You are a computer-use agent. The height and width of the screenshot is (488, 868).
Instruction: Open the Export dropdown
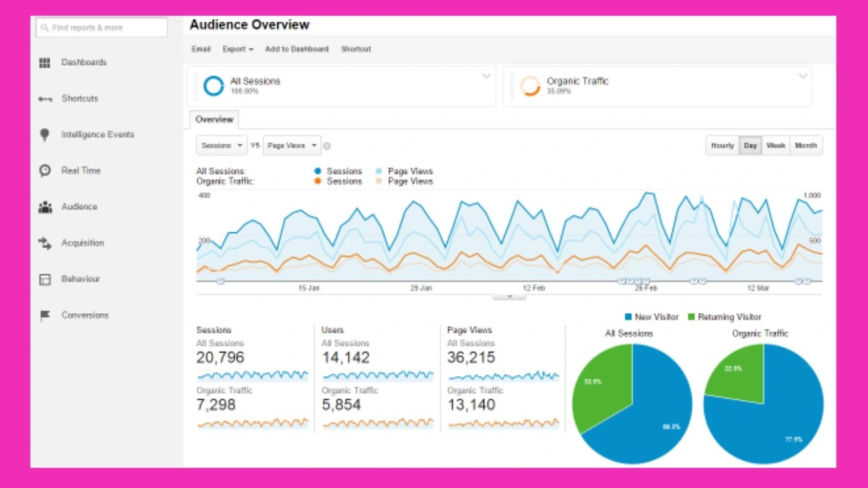[x=238, y=49]
